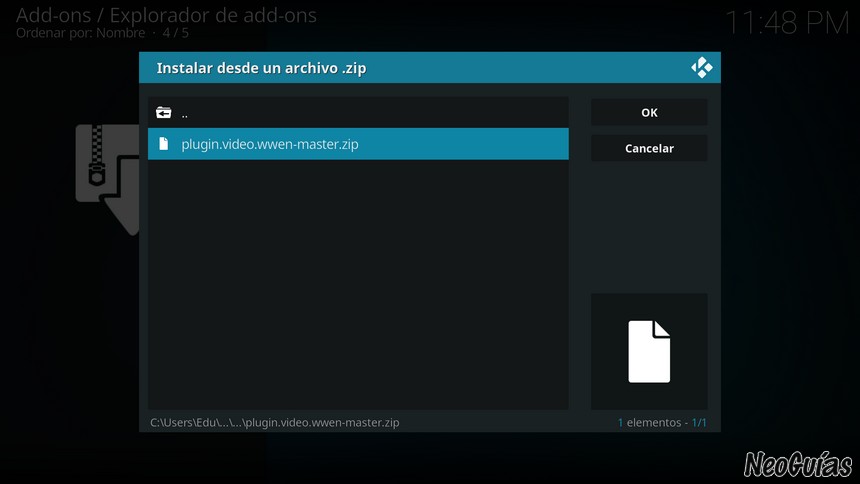
Task: Click the 'Instalar desde un archivo .zip' title
Action: coord(262,68)
